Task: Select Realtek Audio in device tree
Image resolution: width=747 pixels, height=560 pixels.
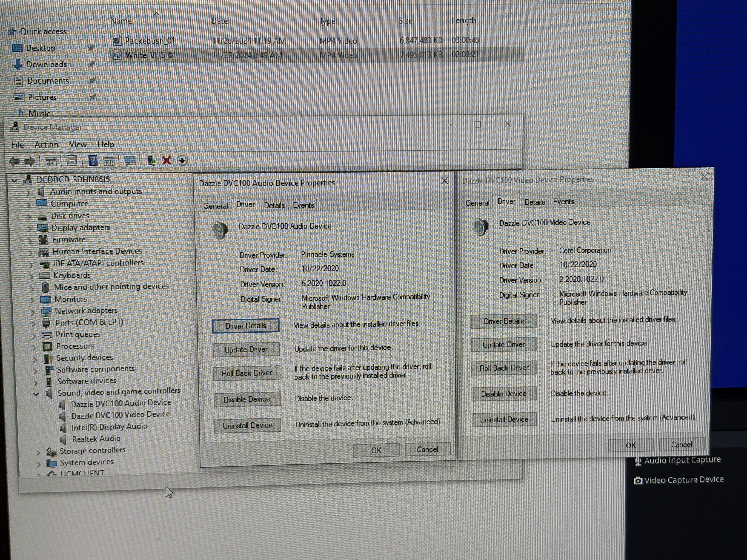Action: 96,439
